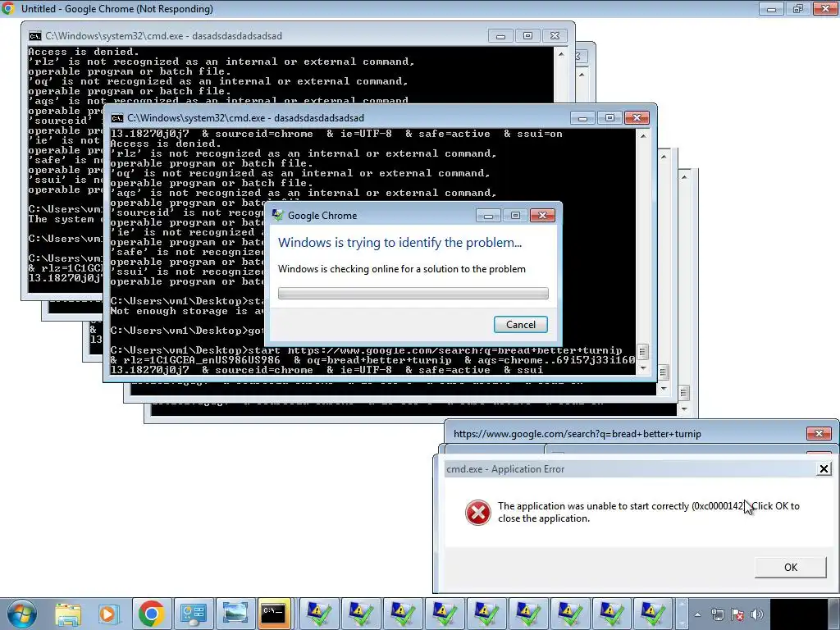Click the taskbar row scroll-up arrow
Image resolution: width=840 pixels, height=630 pixels.
pyautogui.click(x=682, y=604)
